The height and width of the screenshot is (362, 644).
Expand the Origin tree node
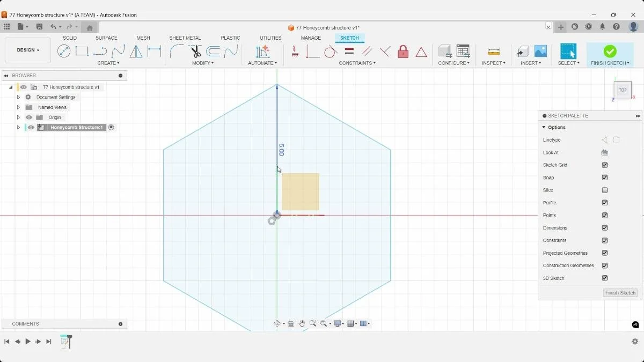click(x=18, y=117)
